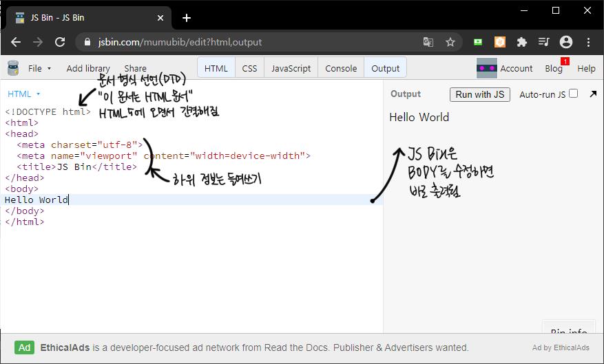Open the media control playlist icon
Screen dimensions: 604x364
point(543,41)
